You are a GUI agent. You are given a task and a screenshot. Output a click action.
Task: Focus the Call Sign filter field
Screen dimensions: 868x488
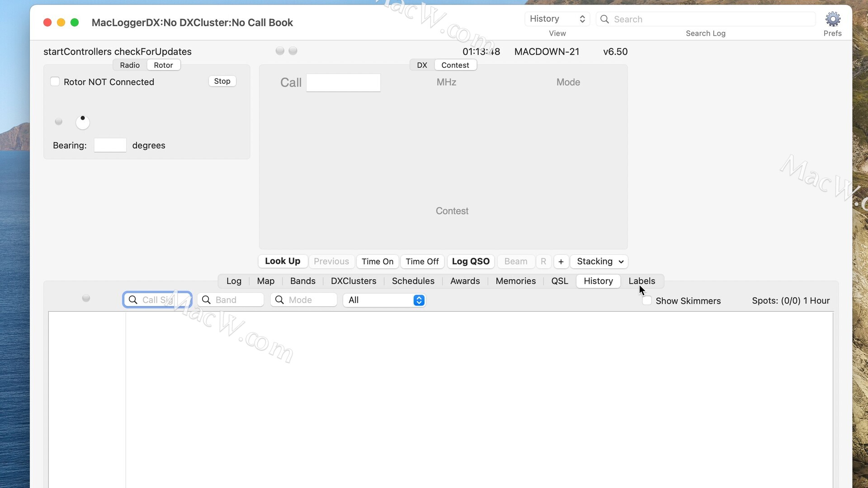tap(157, 300)
